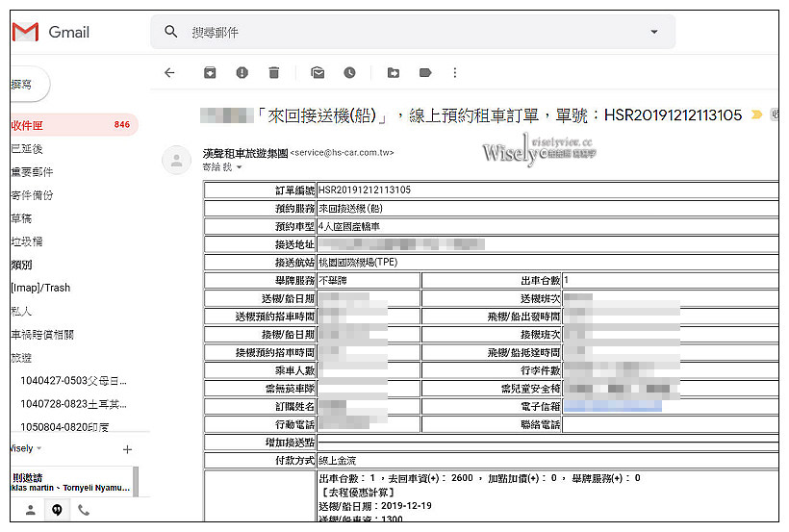Open label 1050804-0820印度
Image resolution: width=789 pixels, height=532 pixels.
point(64,427)
